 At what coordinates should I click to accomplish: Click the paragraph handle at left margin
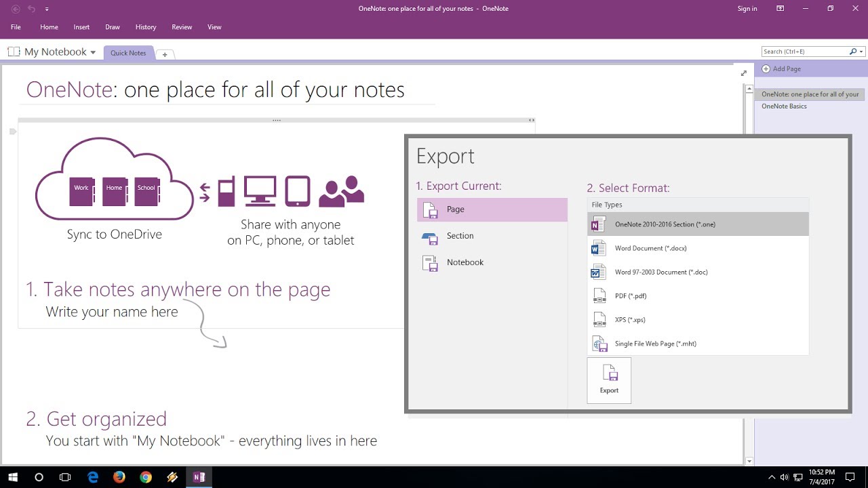tap(12, 131)
